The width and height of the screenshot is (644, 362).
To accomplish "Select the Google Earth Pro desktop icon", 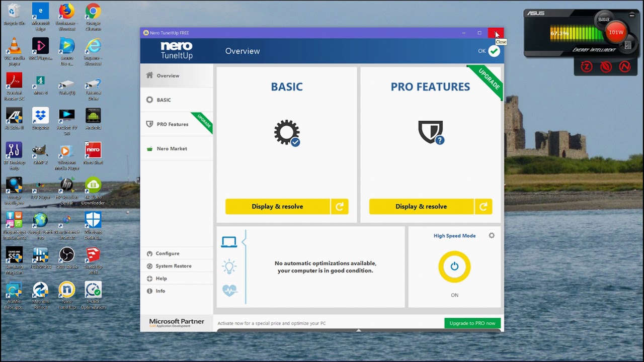I will point(40,226).
